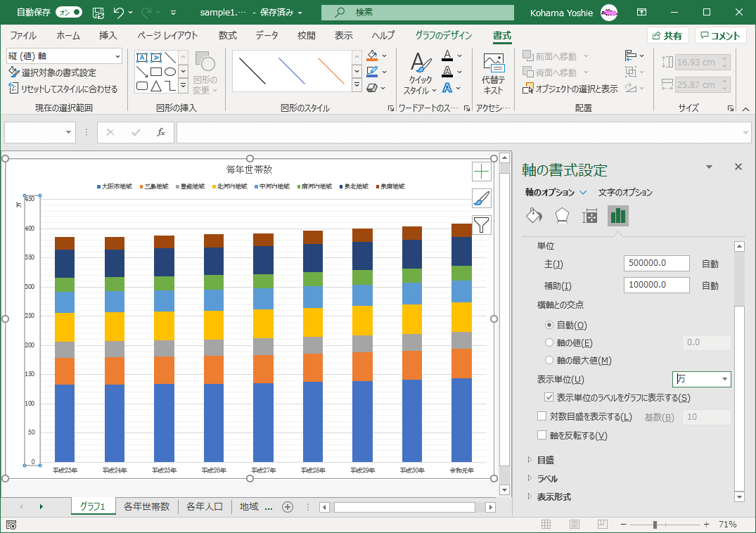
Task: Open chart styles paintbrush icon
Action: pos(481,198)
